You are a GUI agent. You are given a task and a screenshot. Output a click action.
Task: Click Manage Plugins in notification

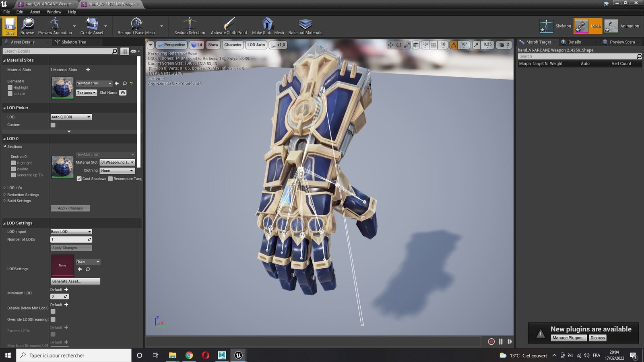[x=569, y=338]
